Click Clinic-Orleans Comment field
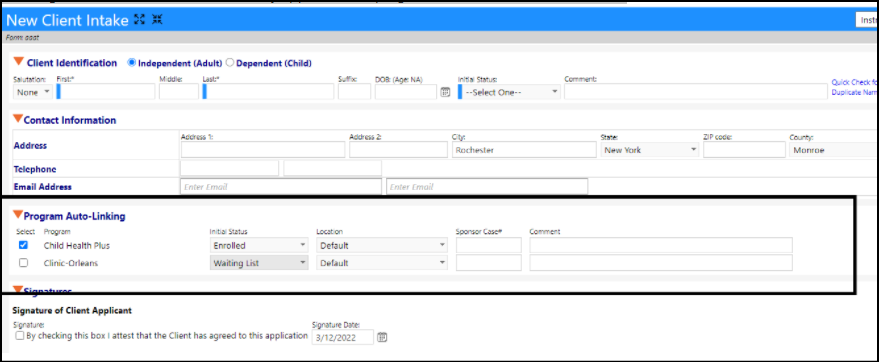 pos(661,263)
